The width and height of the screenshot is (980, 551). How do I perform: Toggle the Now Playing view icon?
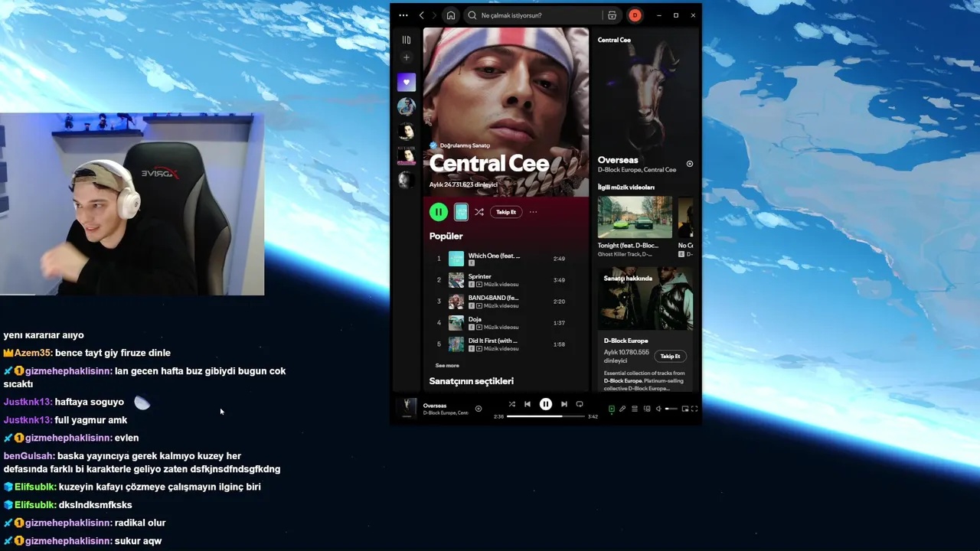pyautogui.click(x=611, y=409)
